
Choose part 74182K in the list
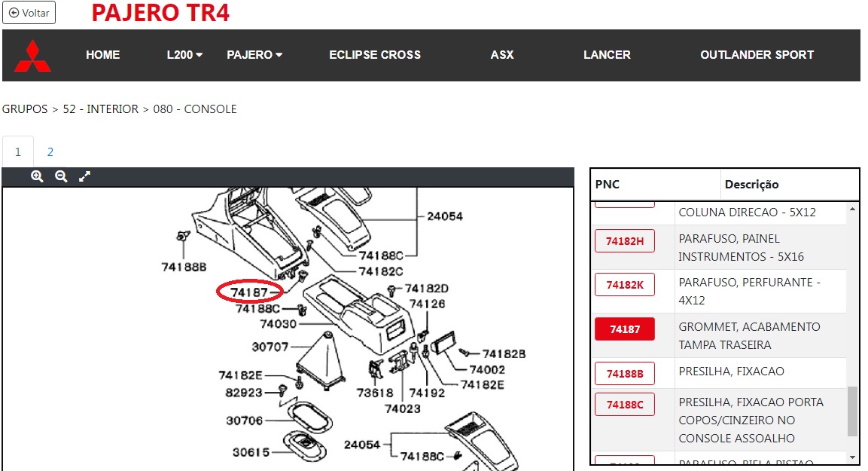point(625,285)
